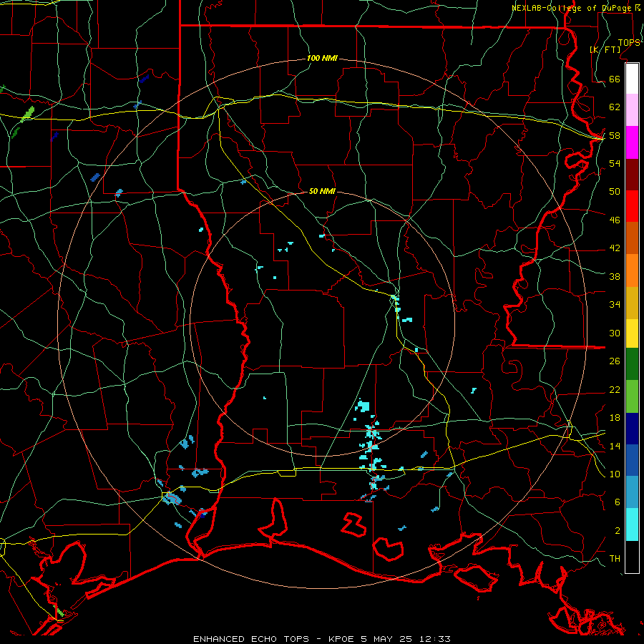Click the black TH threshold legend block
Viewport: 644px width, 644px height.
coord(632,557)
